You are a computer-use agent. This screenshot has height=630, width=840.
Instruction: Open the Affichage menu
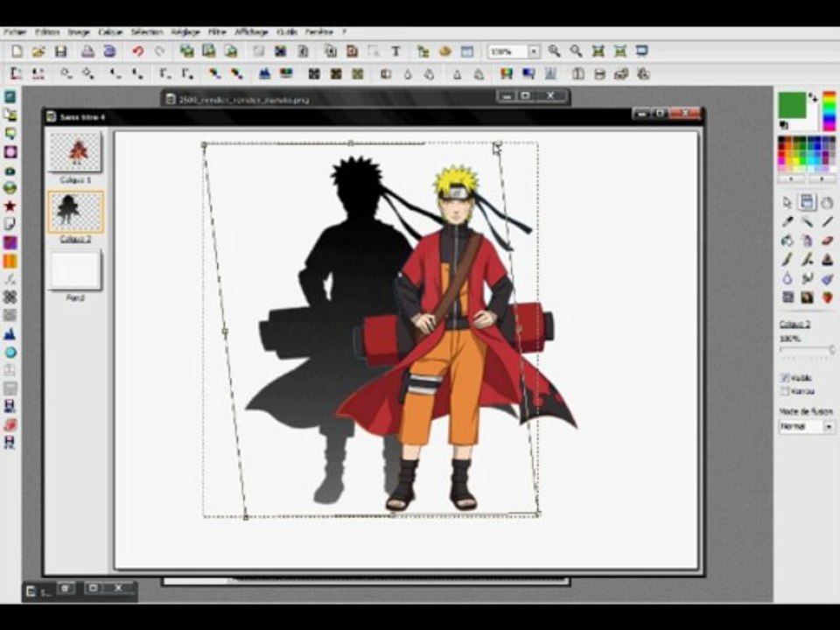(251, 32)
